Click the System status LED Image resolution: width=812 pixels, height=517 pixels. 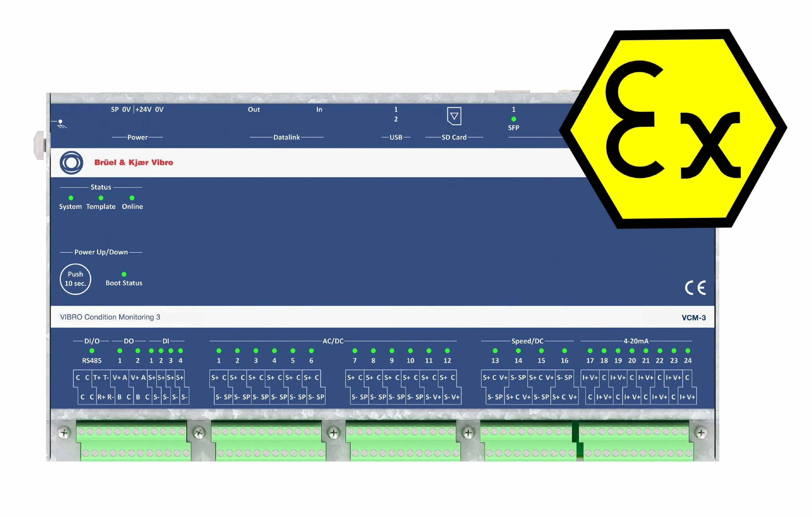coord(71,198)
